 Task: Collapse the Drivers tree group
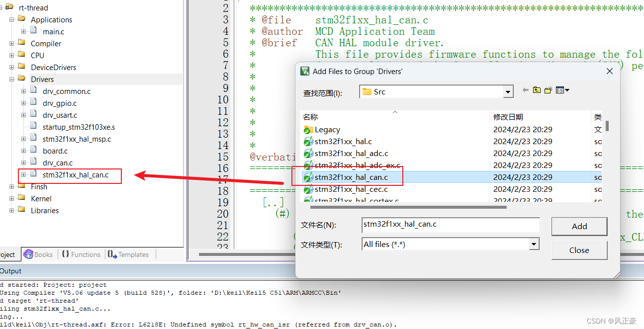11,79
